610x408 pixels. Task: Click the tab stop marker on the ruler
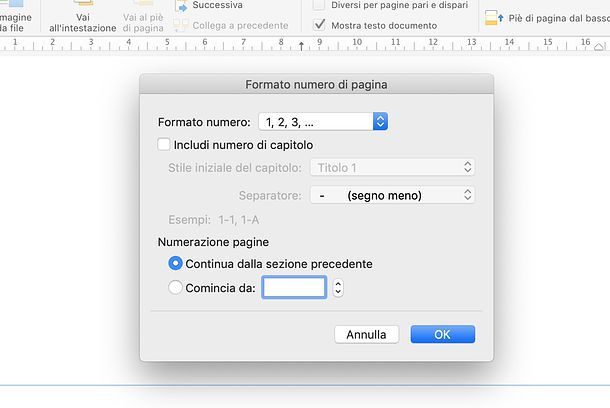tap(301, 46)
